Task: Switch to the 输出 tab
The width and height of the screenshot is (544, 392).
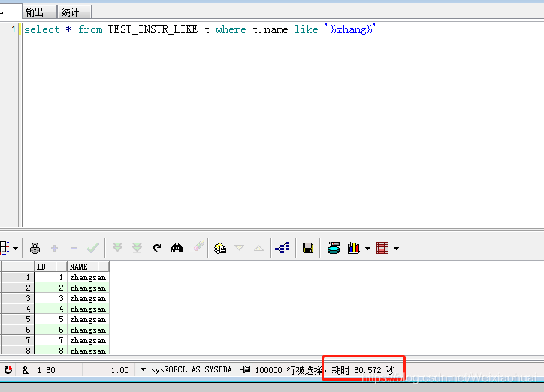Action: click(x=35, y=12)
